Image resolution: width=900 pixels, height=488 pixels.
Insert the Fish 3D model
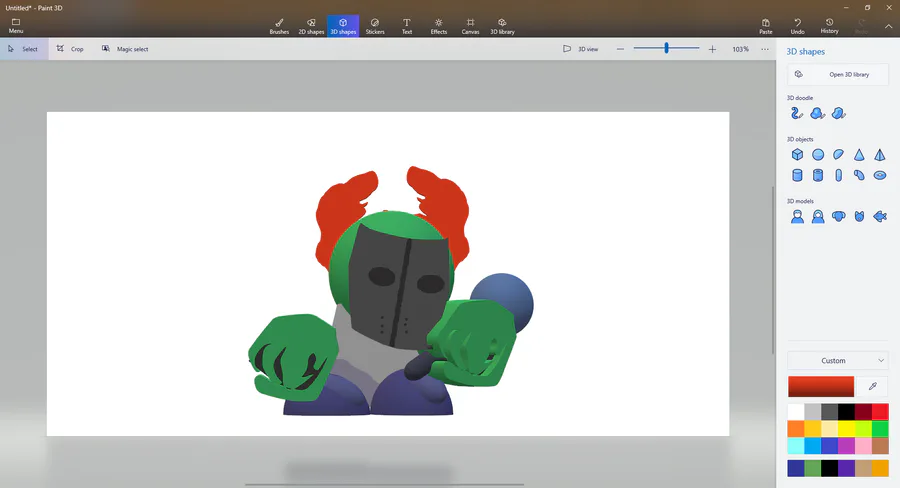[x=880, y=216]
